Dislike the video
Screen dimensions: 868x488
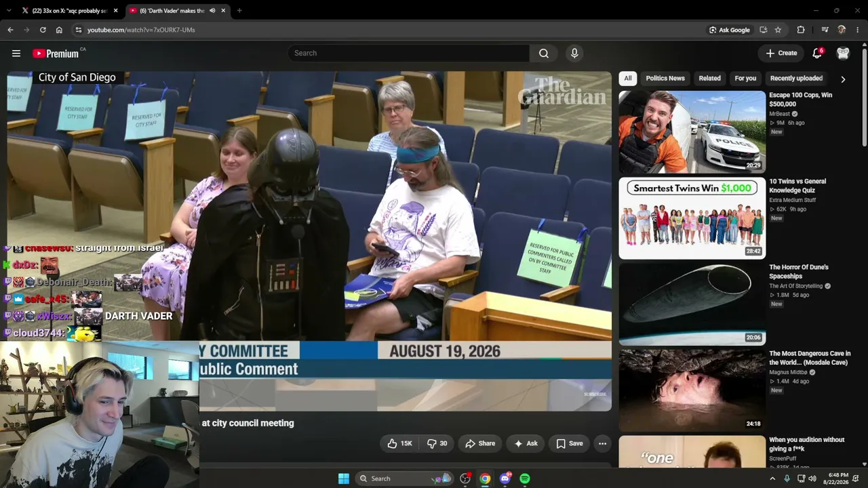[437, 443]
